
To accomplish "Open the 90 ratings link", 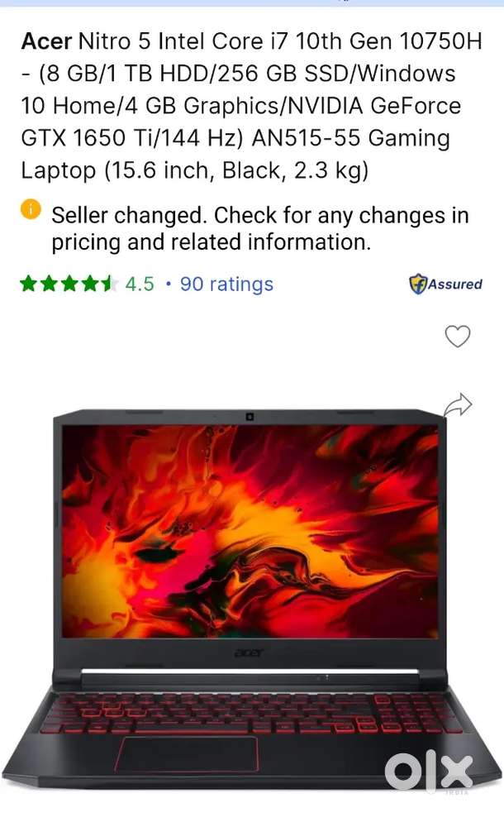I will (226, 284).
